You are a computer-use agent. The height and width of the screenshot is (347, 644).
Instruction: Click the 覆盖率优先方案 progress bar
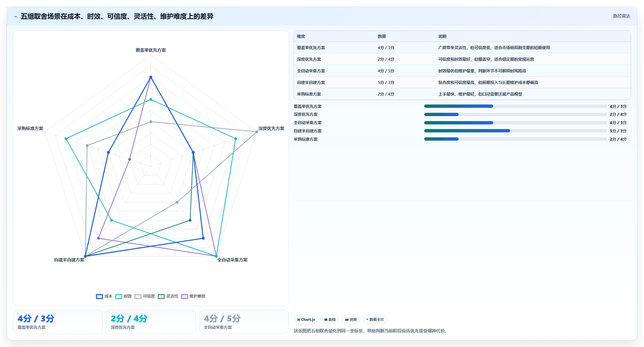click(x=515, y=106)
